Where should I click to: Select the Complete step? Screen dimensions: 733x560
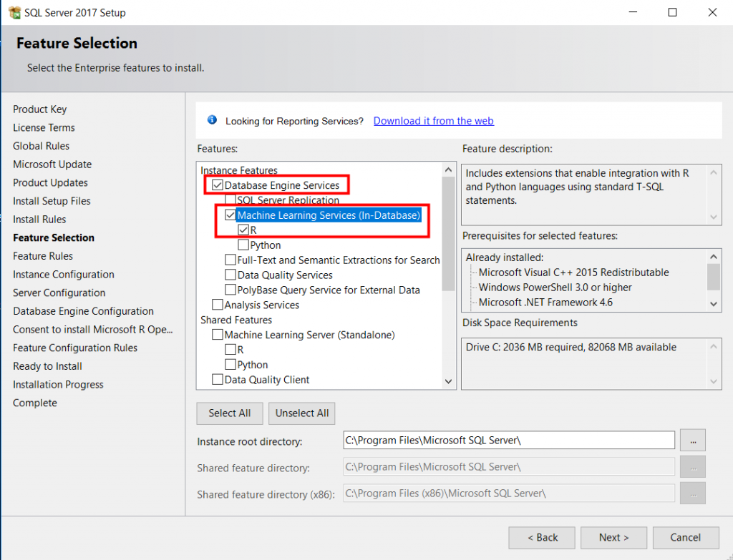pos(35,403)
